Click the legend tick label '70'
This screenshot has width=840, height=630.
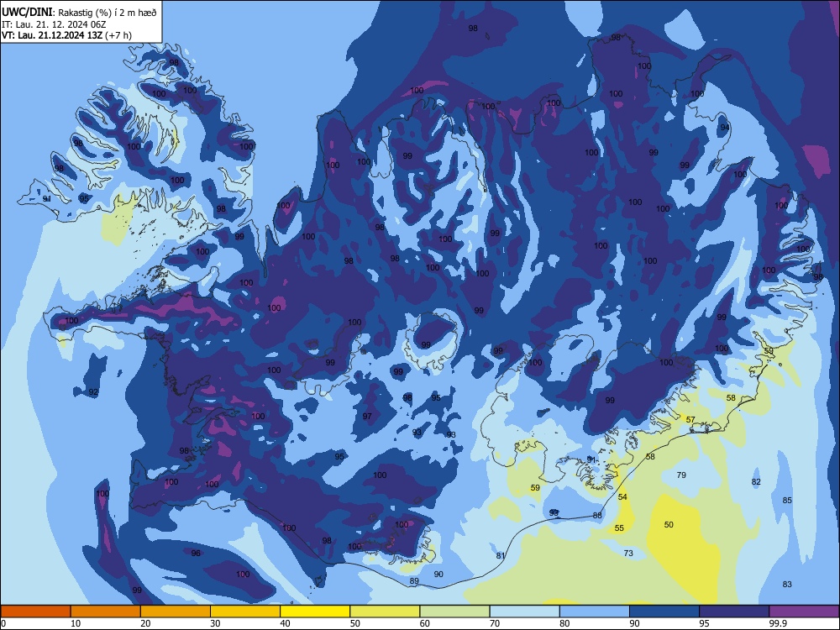pos(495,623)
